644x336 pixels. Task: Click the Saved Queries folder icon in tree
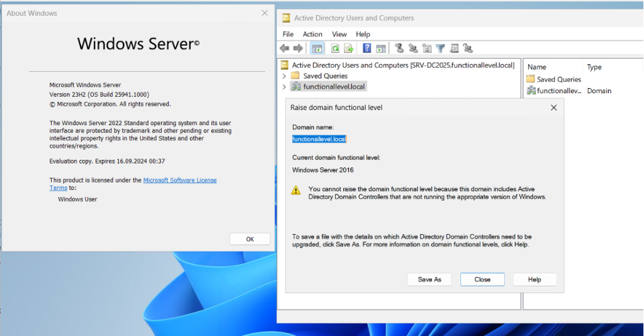[x=295, y=76]
